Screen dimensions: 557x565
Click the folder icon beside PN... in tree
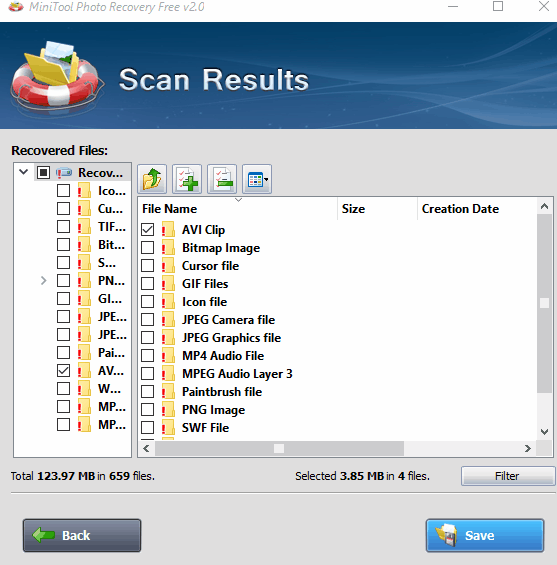84,281
